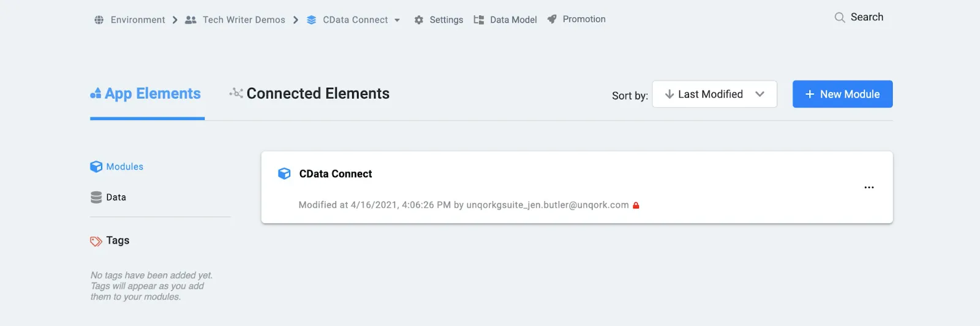Select Data in the left sidebar

pos(116,197)
